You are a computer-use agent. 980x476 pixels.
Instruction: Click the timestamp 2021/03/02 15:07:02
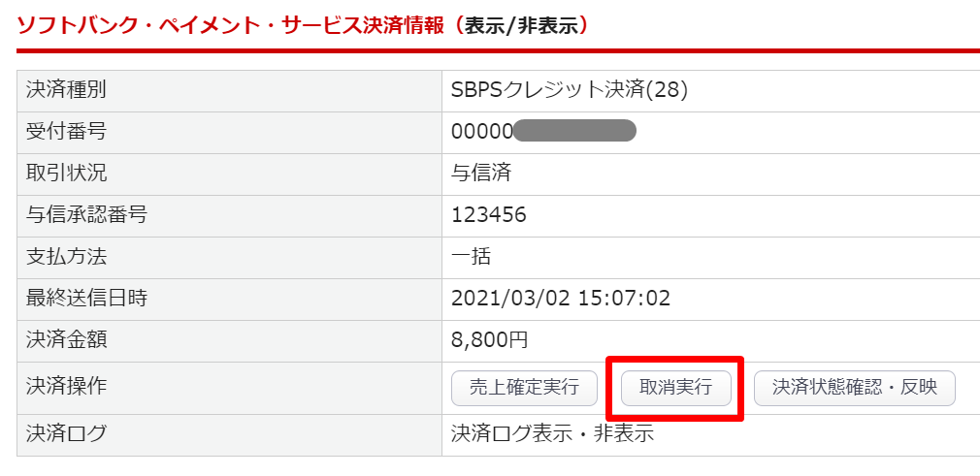(x=561, y=299)
